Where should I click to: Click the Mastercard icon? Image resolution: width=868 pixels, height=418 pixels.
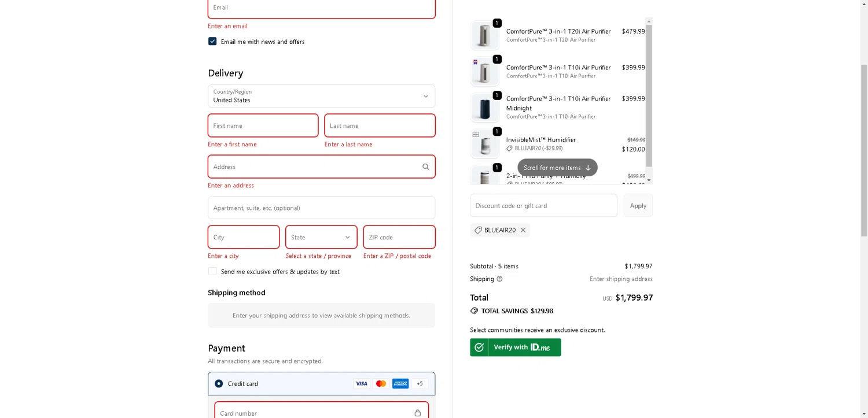381,384
